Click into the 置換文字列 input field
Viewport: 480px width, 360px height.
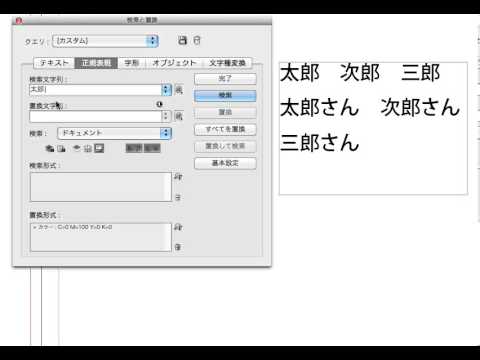coord(96,116)
